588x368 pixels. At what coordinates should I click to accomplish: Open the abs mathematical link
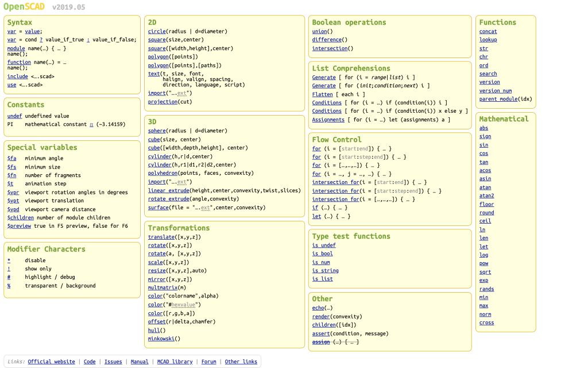(x=483, y=128)
